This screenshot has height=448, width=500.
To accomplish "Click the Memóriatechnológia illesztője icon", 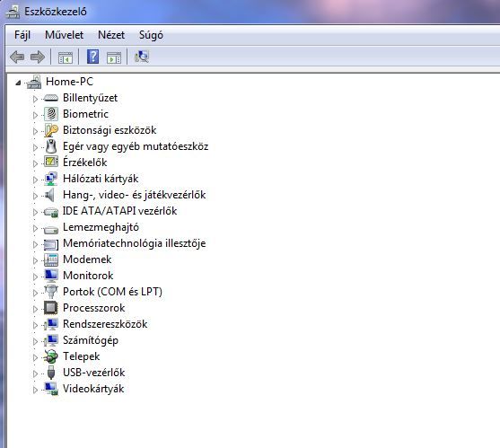I will coord(51,244).
